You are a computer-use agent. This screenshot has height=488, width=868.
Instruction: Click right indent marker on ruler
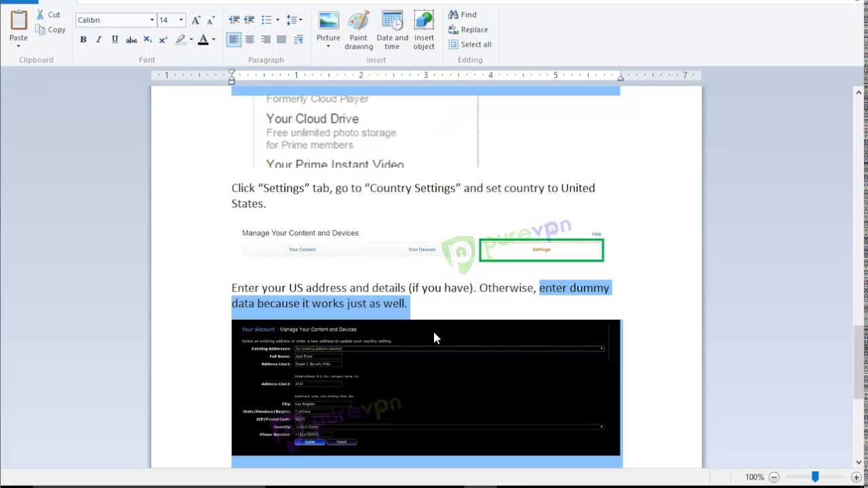(620, 77)
